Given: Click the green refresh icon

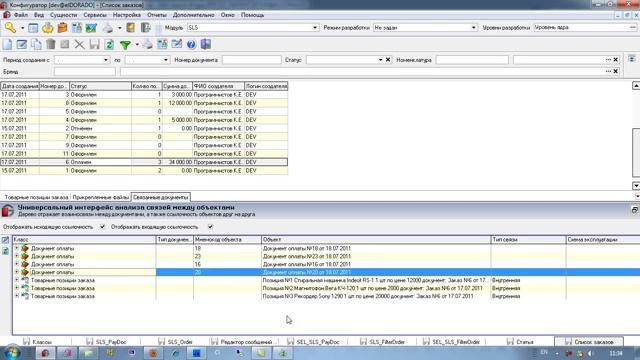Looking at the screenshot, I should point(109,44).
